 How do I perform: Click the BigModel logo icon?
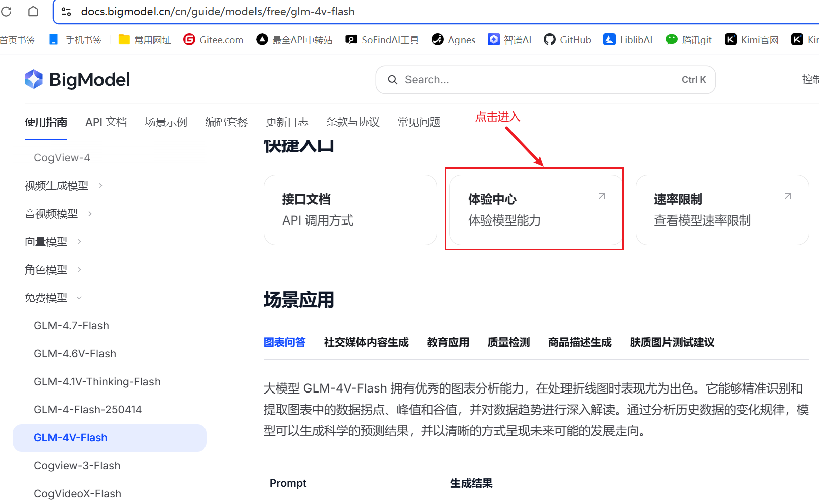[x=34, y=79]
